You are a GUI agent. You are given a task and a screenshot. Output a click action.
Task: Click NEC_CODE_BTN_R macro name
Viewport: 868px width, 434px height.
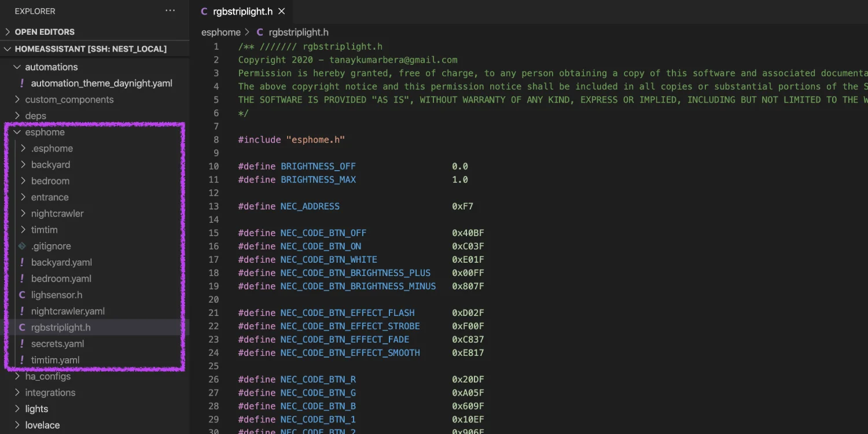(318, 379)
